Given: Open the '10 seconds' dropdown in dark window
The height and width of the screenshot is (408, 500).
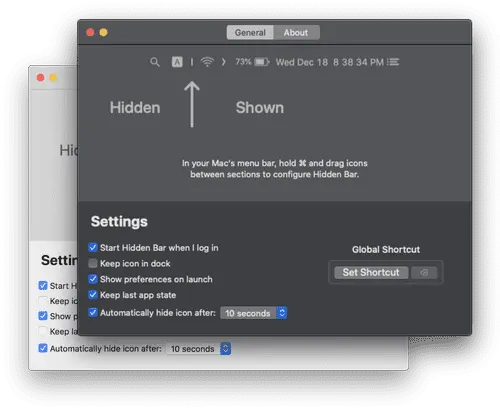Looking at the screenshot, I should tap(254, 313).
